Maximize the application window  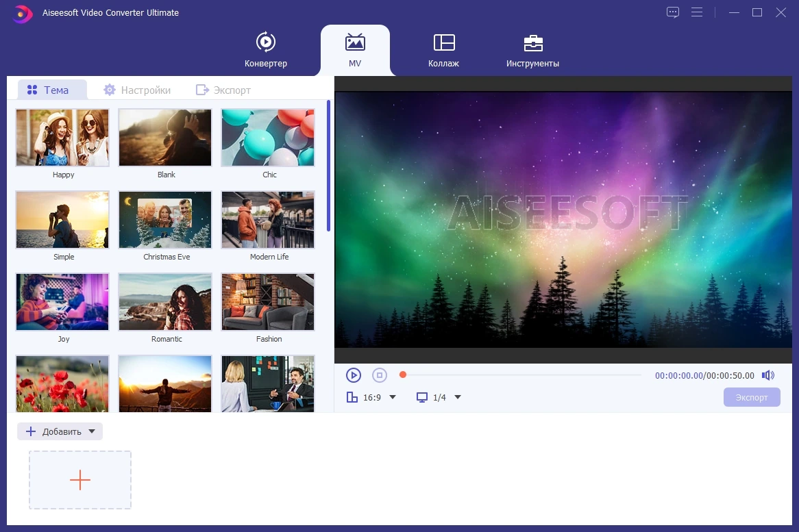click(x=757, y=12)
